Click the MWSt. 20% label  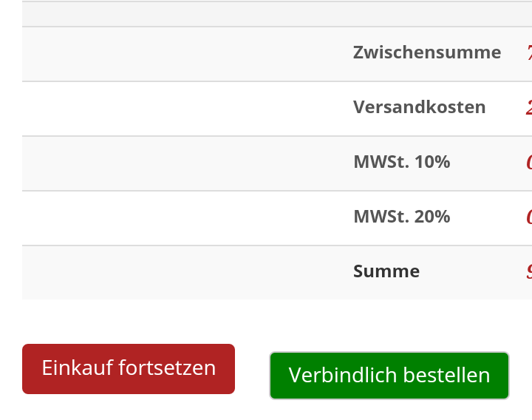[402, 217]
